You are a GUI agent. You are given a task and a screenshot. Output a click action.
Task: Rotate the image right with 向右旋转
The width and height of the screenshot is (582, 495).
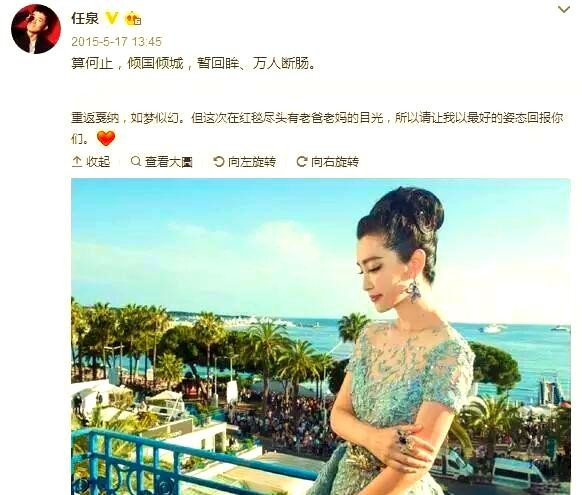328,161
